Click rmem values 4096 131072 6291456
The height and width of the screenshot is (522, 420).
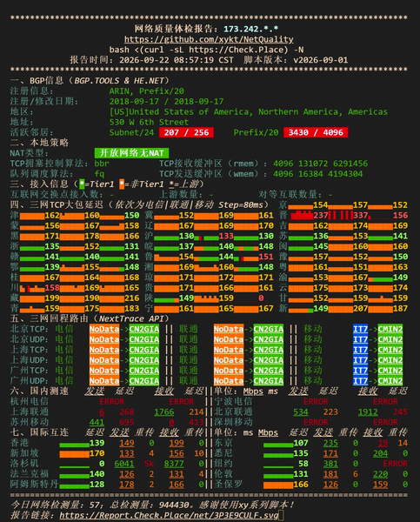click(321, 164)
